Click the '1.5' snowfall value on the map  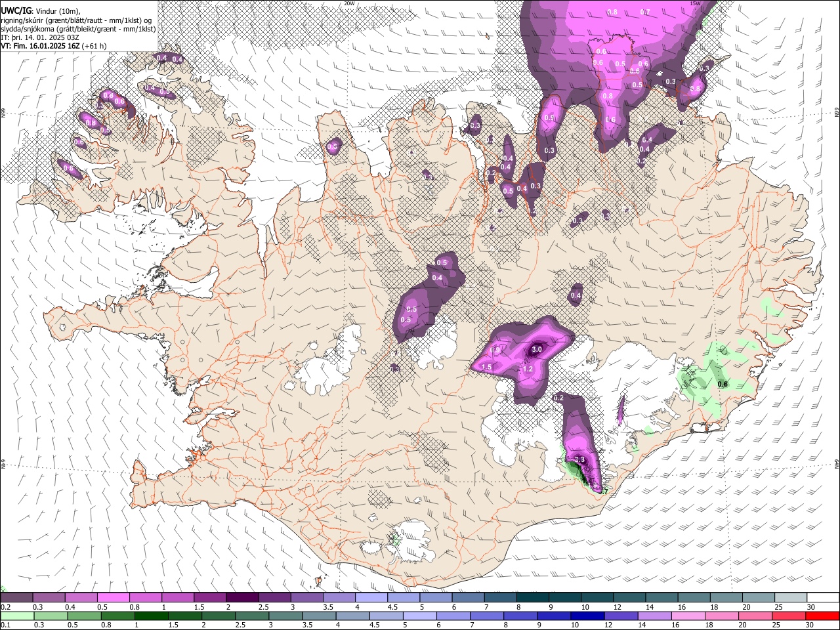coord(487,367)
